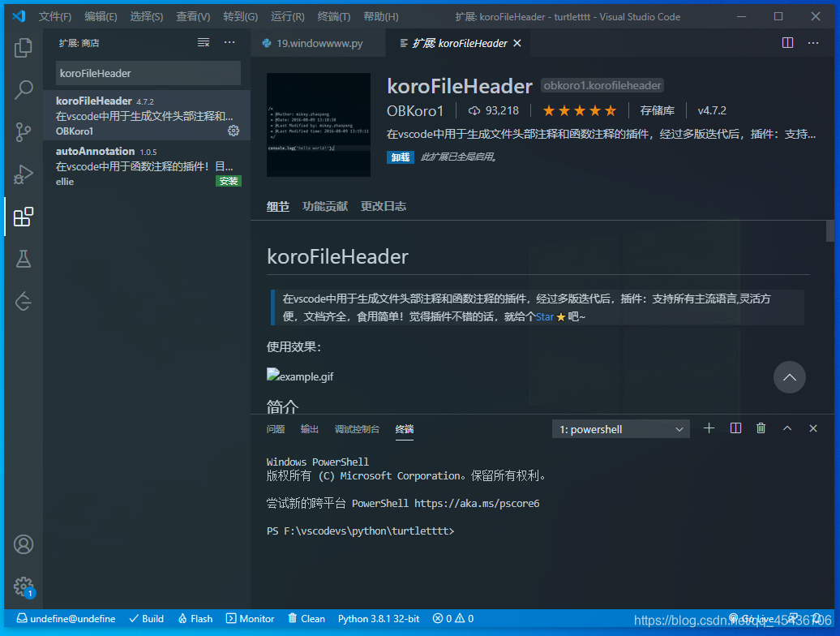Open the 文件(F) menu
This screenshot has width=840, height=636.
tap(54, 16)
